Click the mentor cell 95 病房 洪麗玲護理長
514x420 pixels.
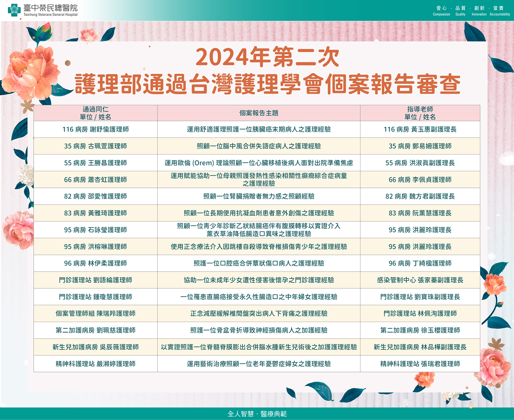pos(420,229)
